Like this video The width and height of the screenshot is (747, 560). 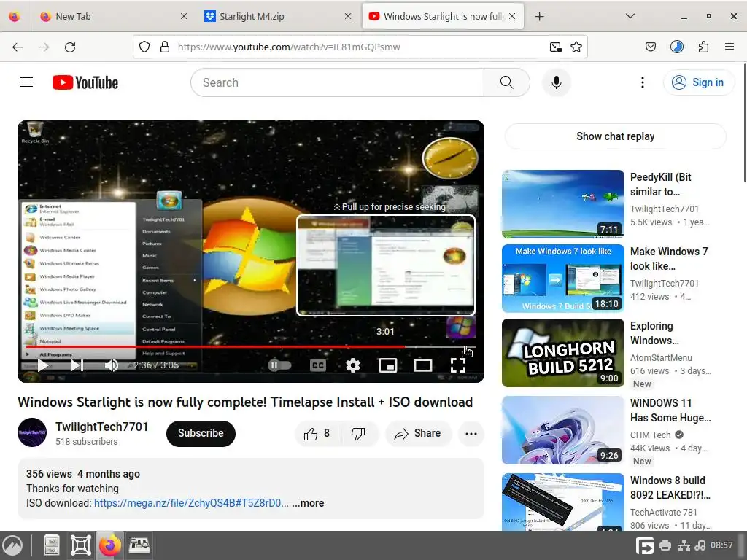point(317,433)
